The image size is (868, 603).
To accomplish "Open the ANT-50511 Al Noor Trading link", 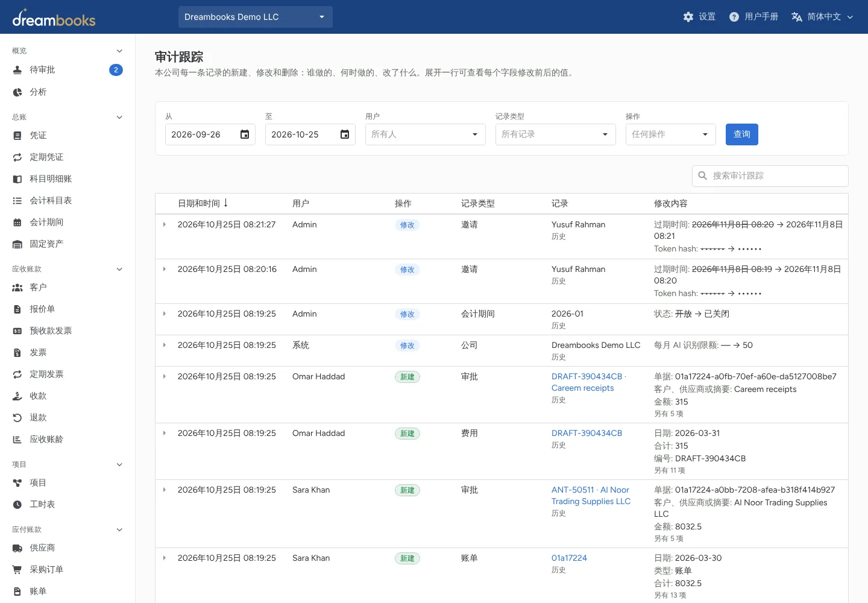I will point(591,496).
